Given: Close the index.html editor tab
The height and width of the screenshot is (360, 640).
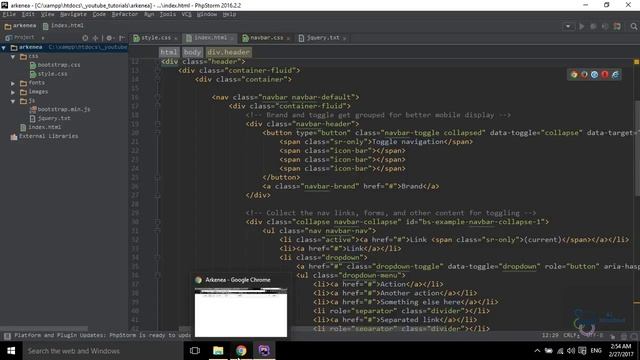Looking at the screenshot, I should click(231, 38).
